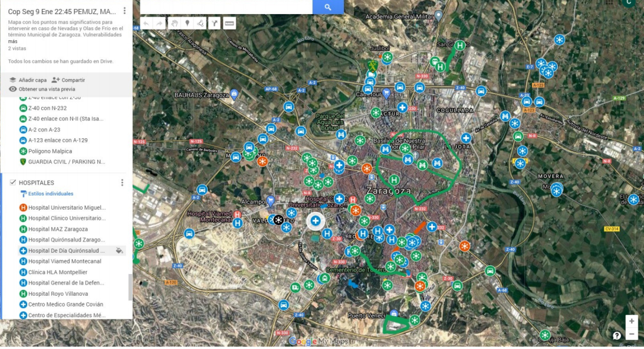This screenshot has width=644, height=349.
Task: Click the Compartir share button
Action: coord(68,80)
